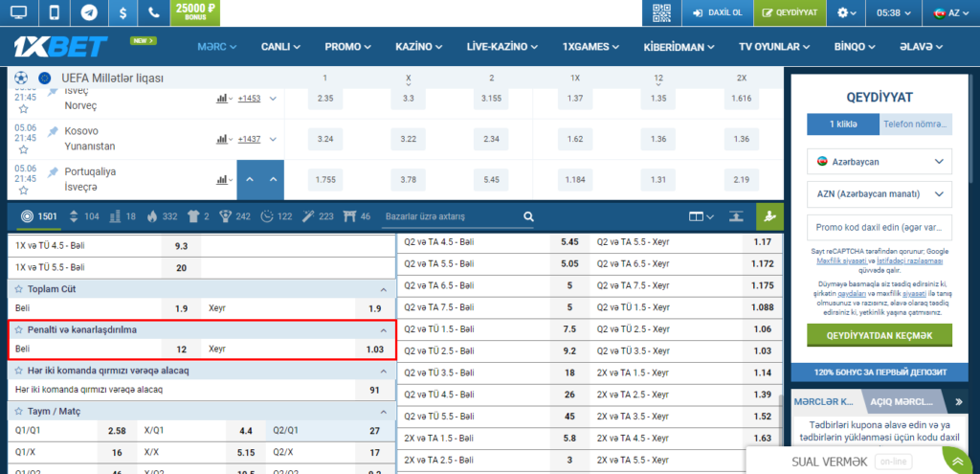Open the BİNQO menu
Viewport: 980px width, 474px height.
pyautogui.click(x=855, y=46)
